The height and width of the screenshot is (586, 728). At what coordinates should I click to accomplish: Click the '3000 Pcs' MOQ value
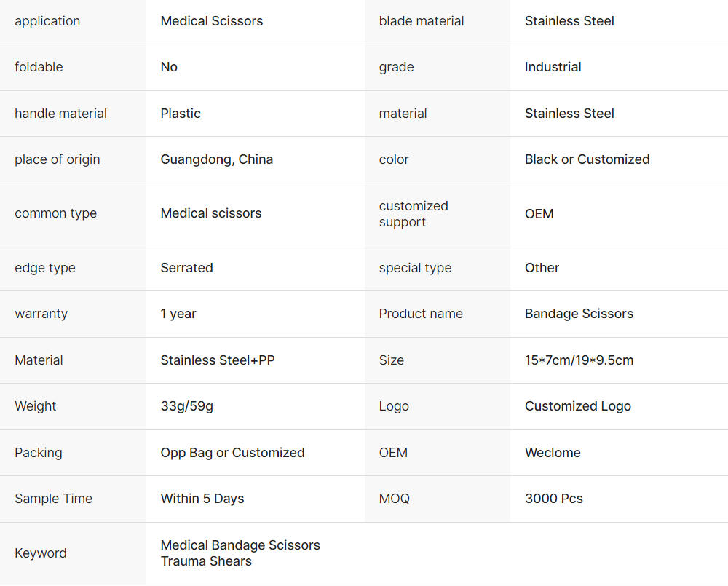[x=553, y=499]
